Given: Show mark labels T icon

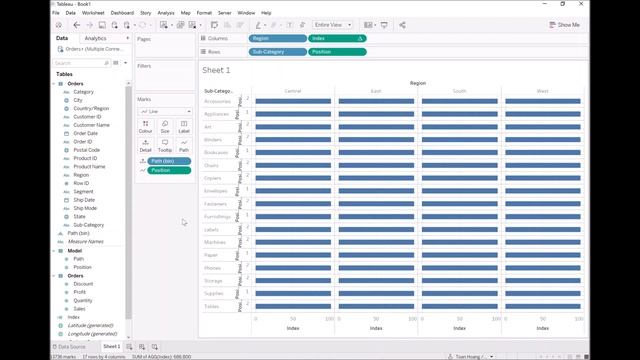Looking at the screenshot, I should point(289,25).
